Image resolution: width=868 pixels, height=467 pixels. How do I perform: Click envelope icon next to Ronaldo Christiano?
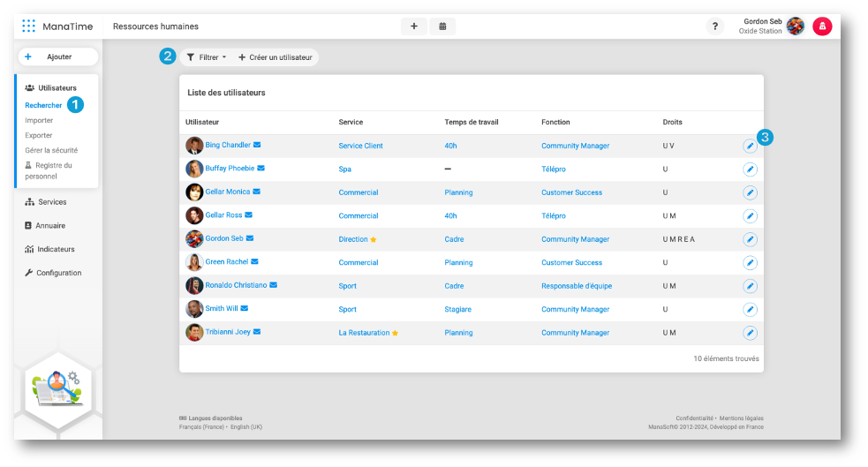tap(274, 285)
